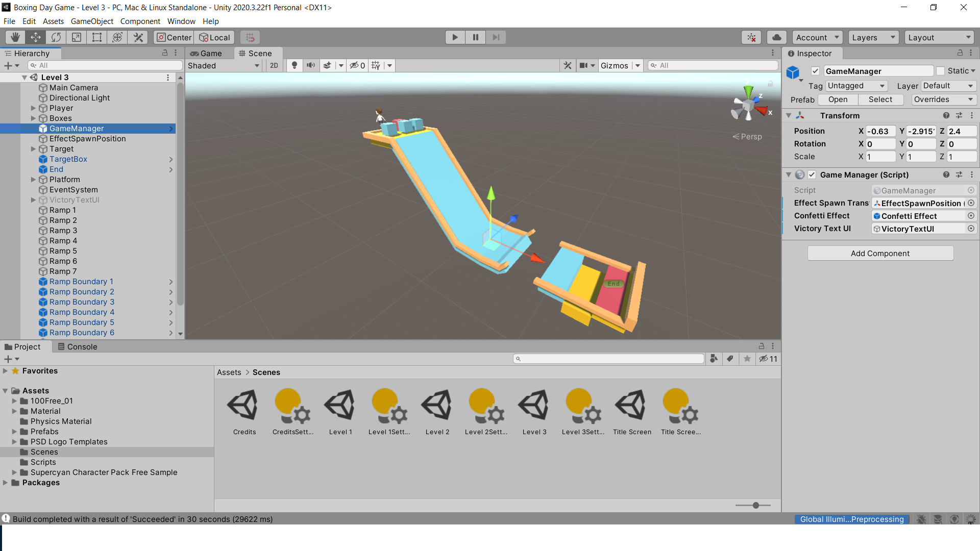The width and height of the screenshot is (980, 551).
Task: Open the Tag dropdown in the Inspector
Action: (856, 86)
